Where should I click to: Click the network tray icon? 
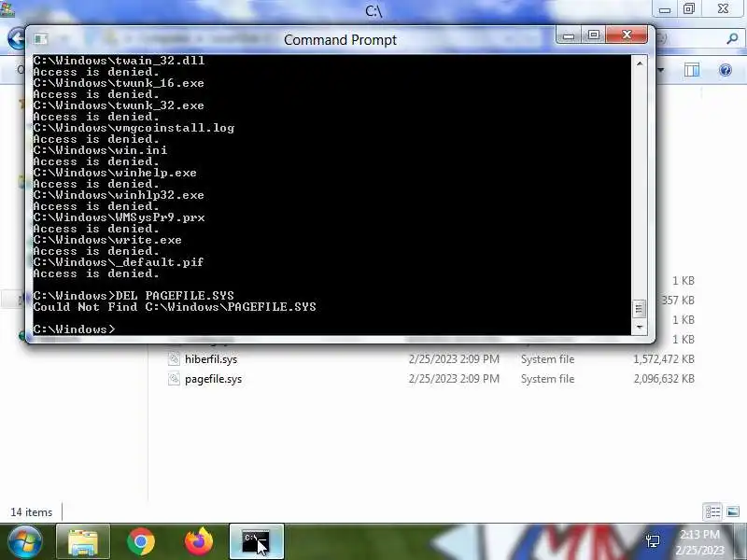653,541
